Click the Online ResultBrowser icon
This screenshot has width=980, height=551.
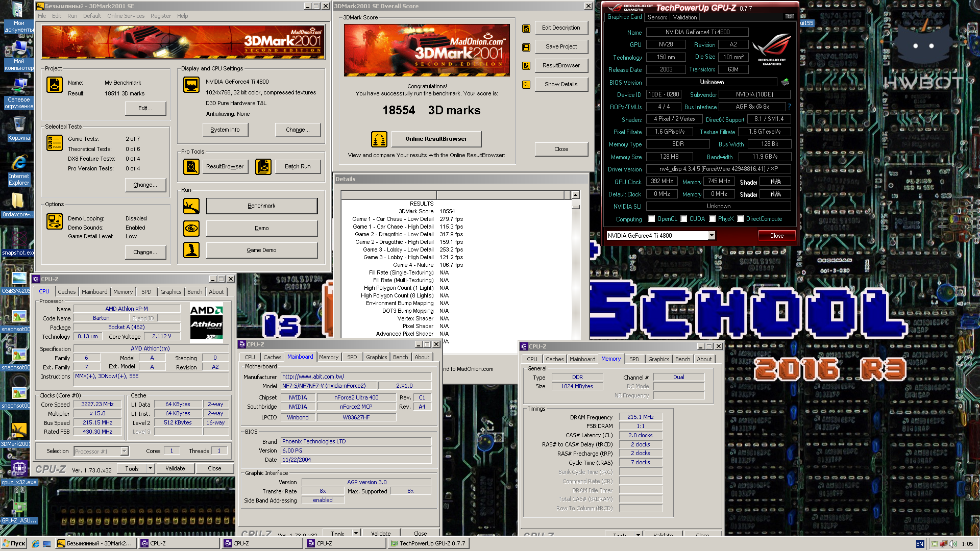379,139
